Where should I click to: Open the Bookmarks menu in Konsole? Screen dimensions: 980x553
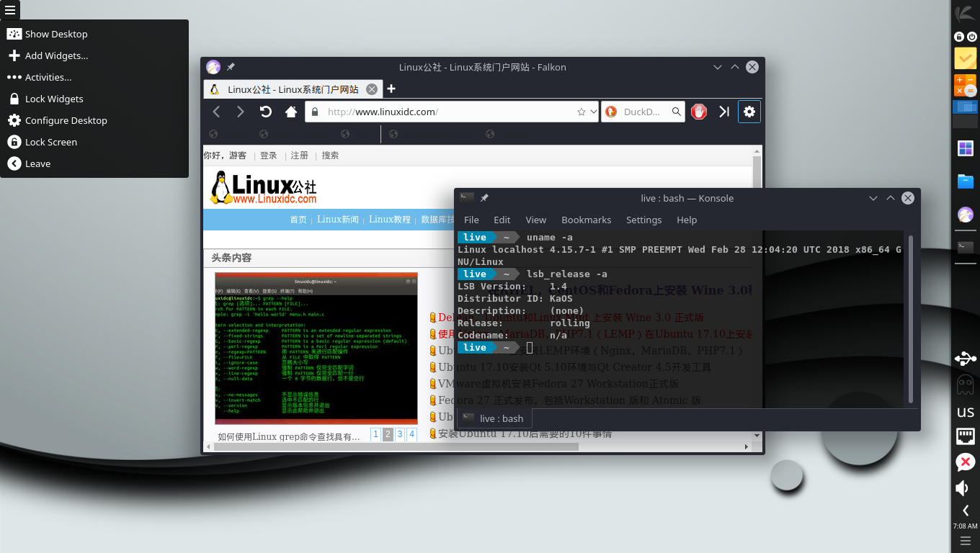pos(587,220)
